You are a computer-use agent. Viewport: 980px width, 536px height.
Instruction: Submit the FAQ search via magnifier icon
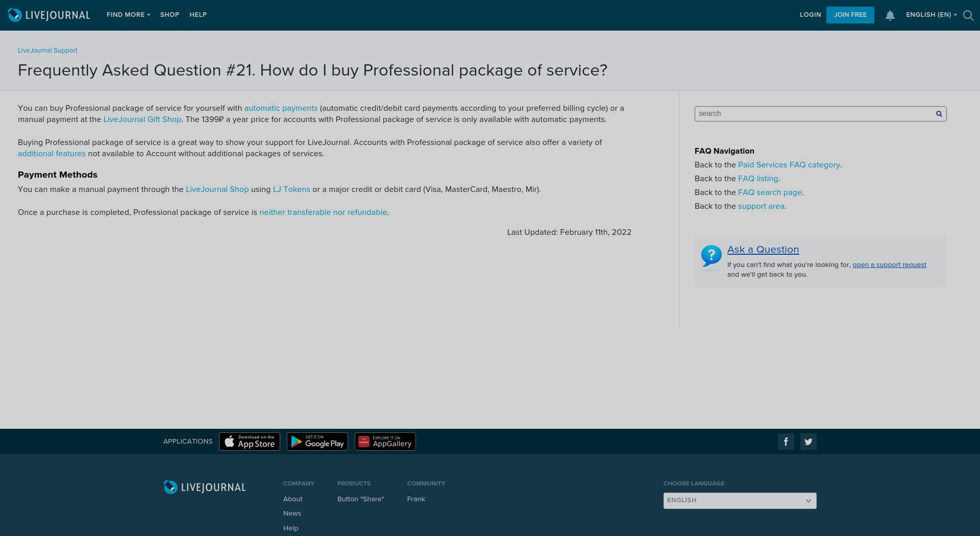pos(939,114)
